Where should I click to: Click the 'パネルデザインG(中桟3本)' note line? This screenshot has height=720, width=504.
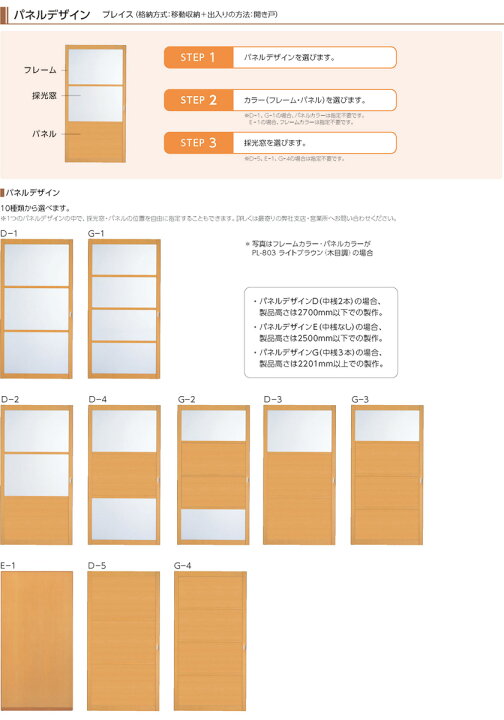coord(318,353)
